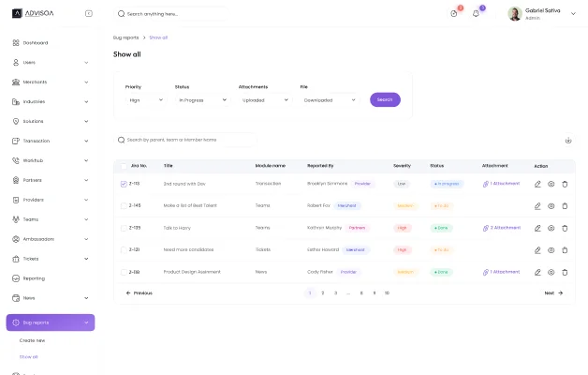Check the 'Product Design Assessment' row checkbox
Screen dimensions: 588x375
pos(124,272)
